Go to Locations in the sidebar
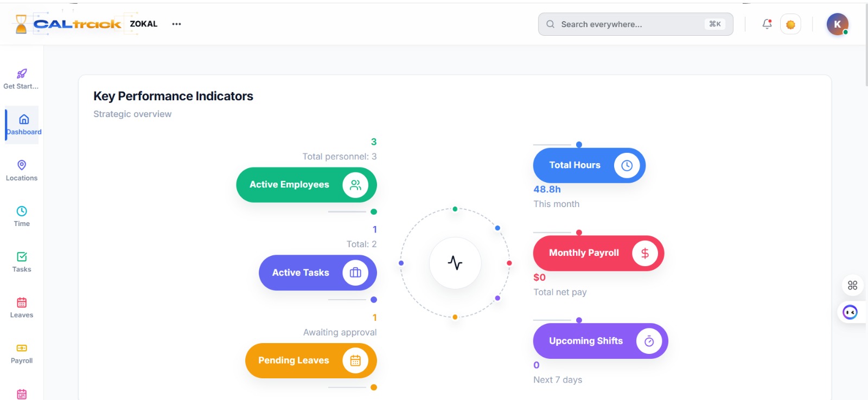The image size is (868, 400). pyautogui.click(x=22, y=170)
